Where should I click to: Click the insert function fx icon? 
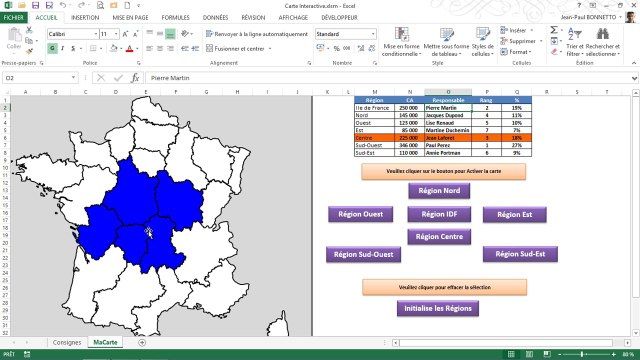pos(135,78)
